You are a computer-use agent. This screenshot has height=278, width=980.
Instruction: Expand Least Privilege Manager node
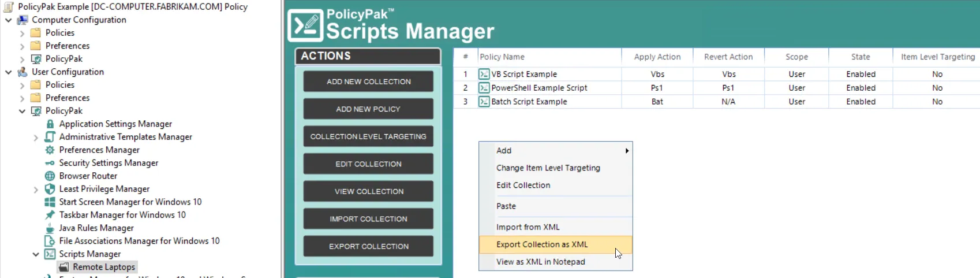(x=36, y=190)
